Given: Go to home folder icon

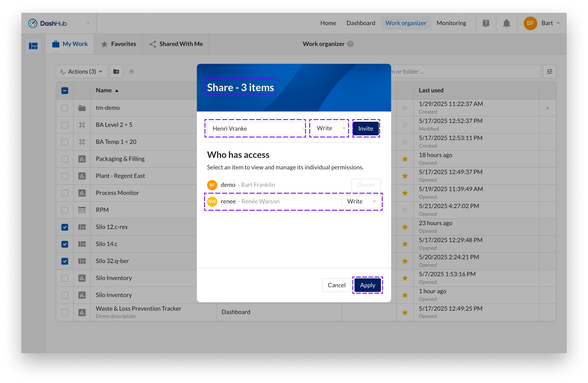Looking at the screenshot, I should [131, 71].
